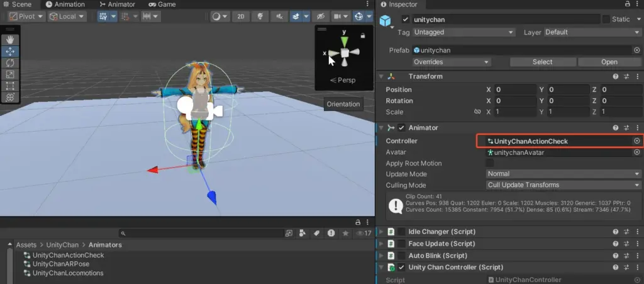Disable the Animator component checkbox
Image resolution: width=644 pixels, height=284 pixels.
(402, 128)
